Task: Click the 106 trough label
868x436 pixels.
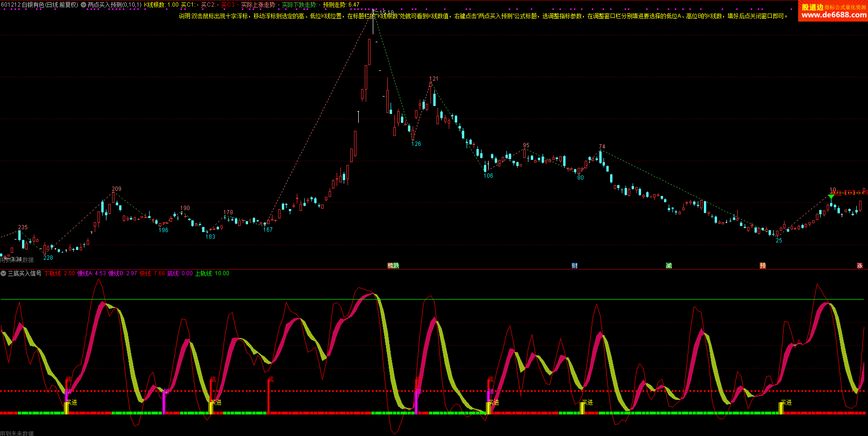Action: 489,176
